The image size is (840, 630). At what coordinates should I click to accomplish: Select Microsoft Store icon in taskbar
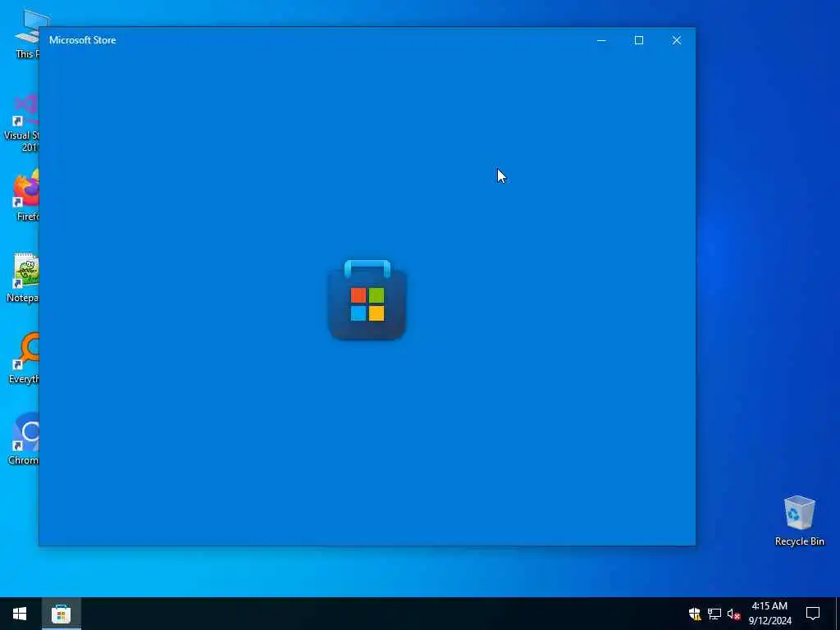61,614
